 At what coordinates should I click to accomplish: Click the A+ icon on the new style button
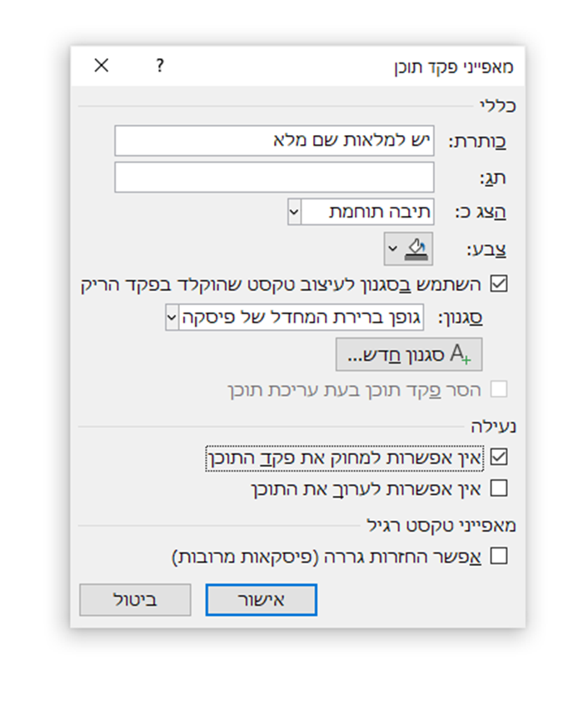[x=461, y=354]
